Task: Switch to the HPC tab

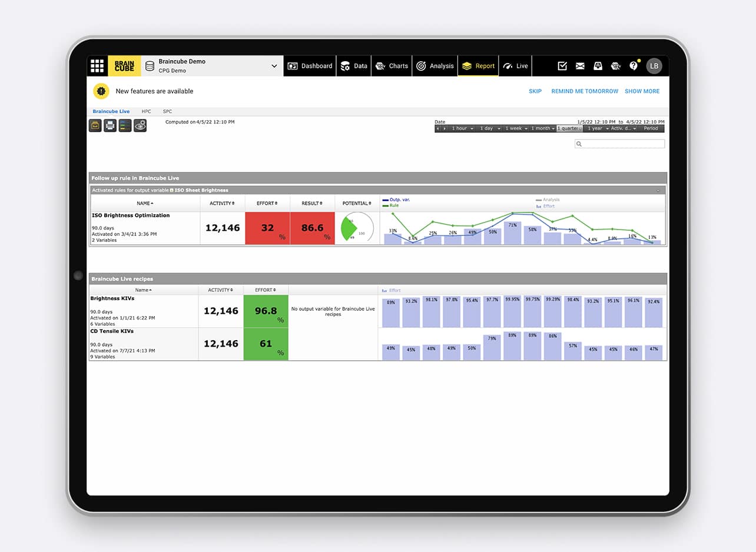Action: click(146, 111)
